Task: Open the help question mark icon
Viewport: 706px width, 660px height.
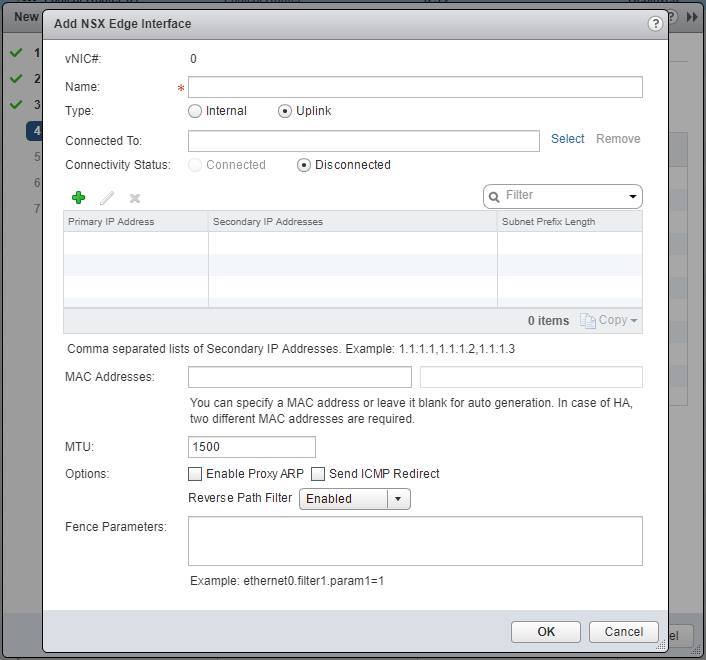Action: [x=654, y=23]
